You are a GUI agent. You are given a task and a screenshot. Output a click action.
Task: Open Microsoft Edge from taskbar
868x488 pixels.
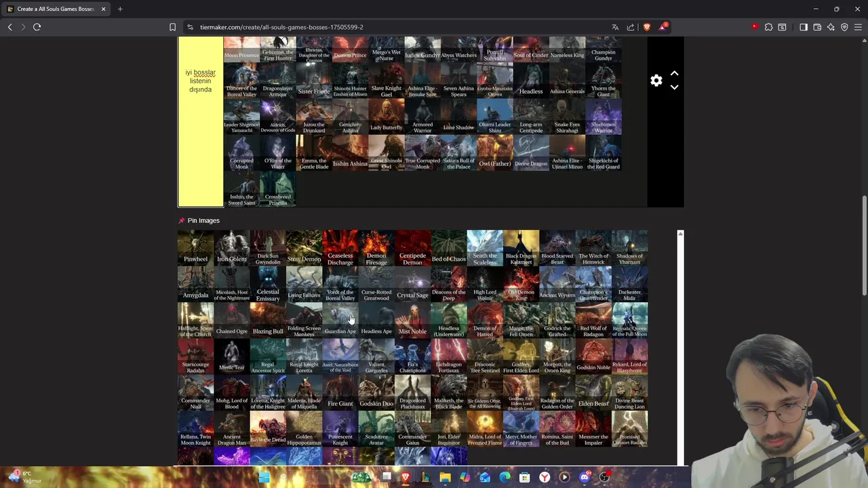tap(505, 477)
